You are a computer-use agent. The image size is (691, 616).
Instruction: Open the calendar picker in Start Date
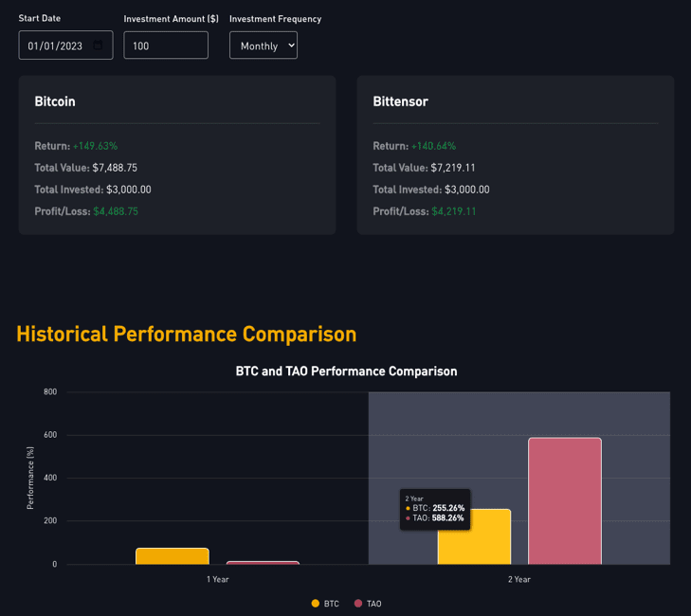(100, 45)
